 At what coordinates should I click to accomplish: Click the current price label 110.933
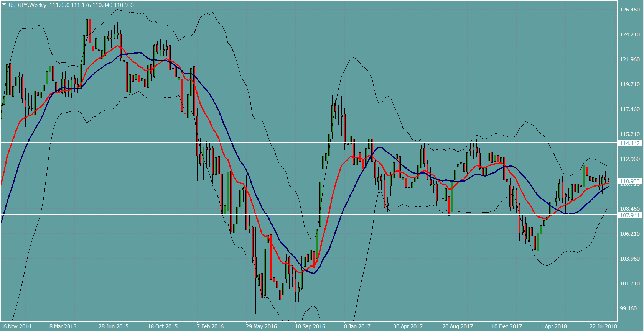coord(630,181)
